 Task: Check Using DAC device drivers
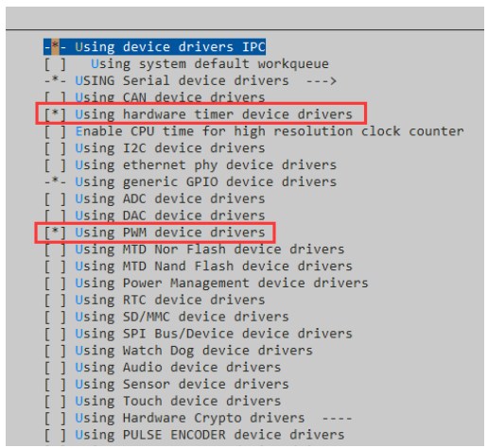click(154, 215)
